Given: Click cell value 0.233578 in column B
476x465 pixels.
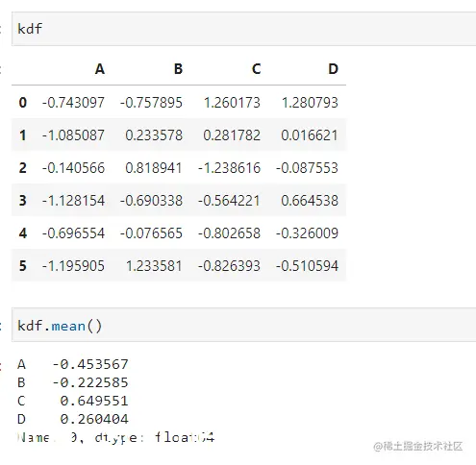Looking at the screenshot, I should (154, 135).
